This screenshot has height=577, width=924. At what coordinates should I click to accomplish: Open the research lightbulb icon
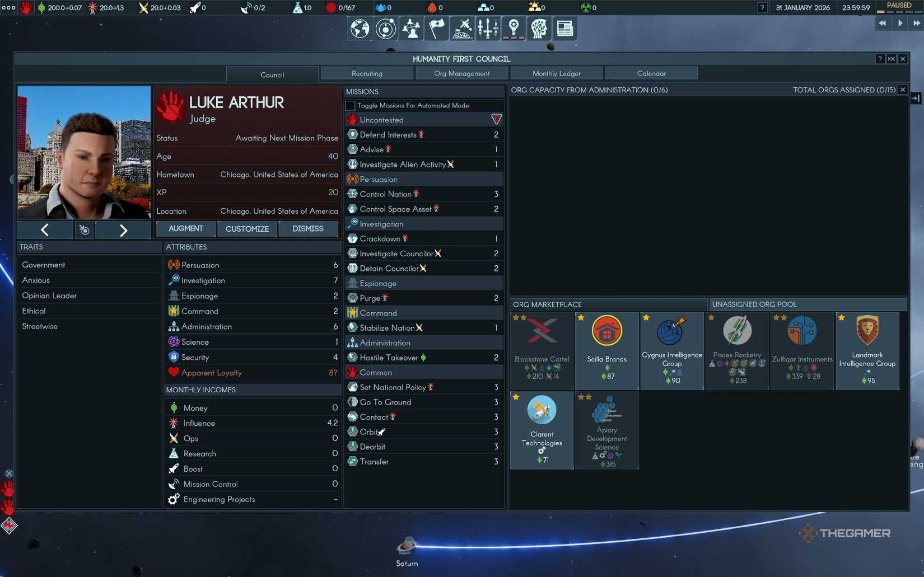tap(514, 29)
